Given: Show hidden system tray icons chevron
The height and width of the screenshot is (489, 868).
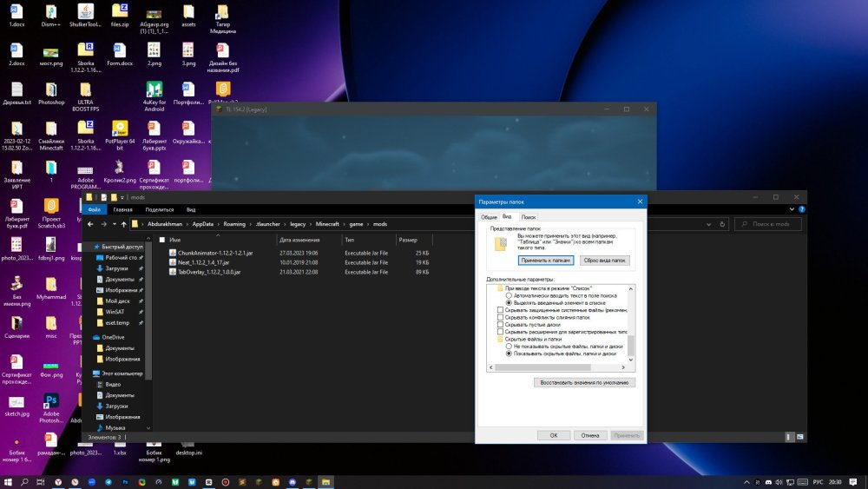Looking at the screenshot, I should click(x=746, y=482).
